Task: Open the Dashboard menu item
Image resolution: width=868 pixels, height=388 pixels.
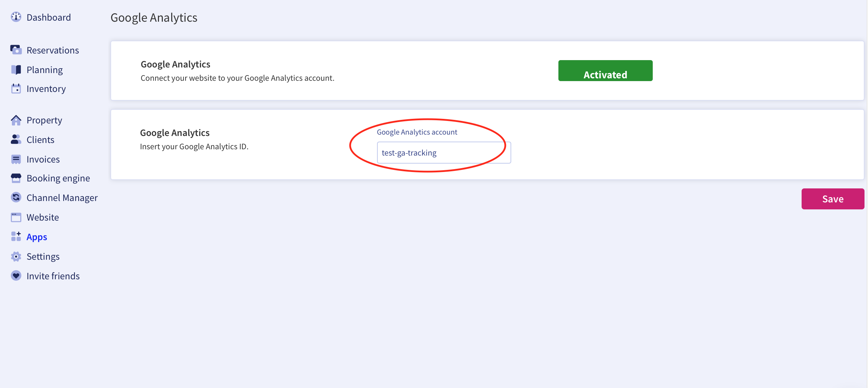Action: [x=49, y=17]
